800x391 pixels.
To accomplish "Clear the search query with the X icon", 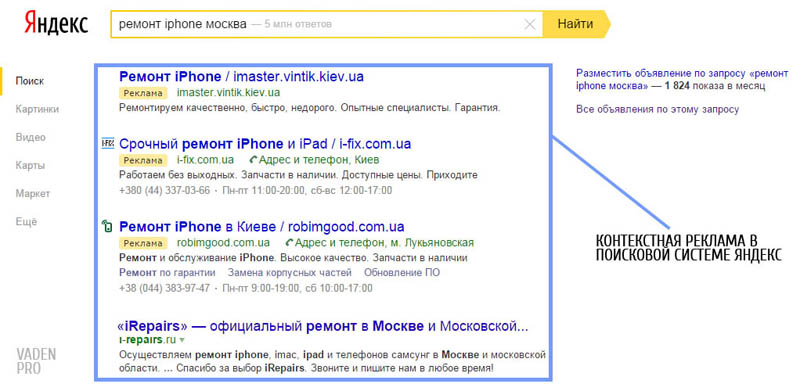I will pos(530,24).
